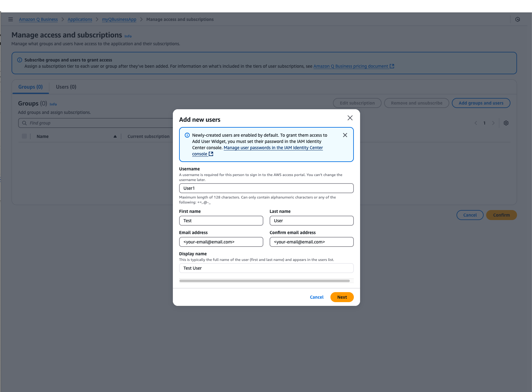
Task: Select the Groups (0) tab
Action: click(x=31, y=87)
